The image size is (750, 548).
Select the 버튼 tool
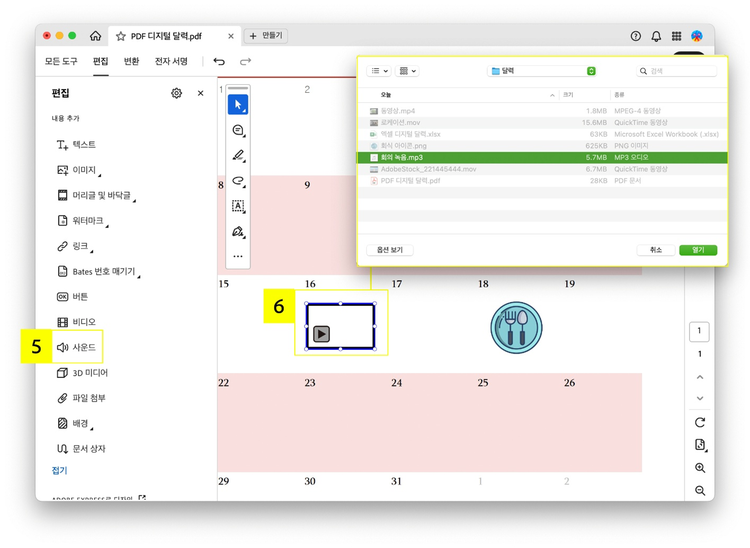[72, 296]
